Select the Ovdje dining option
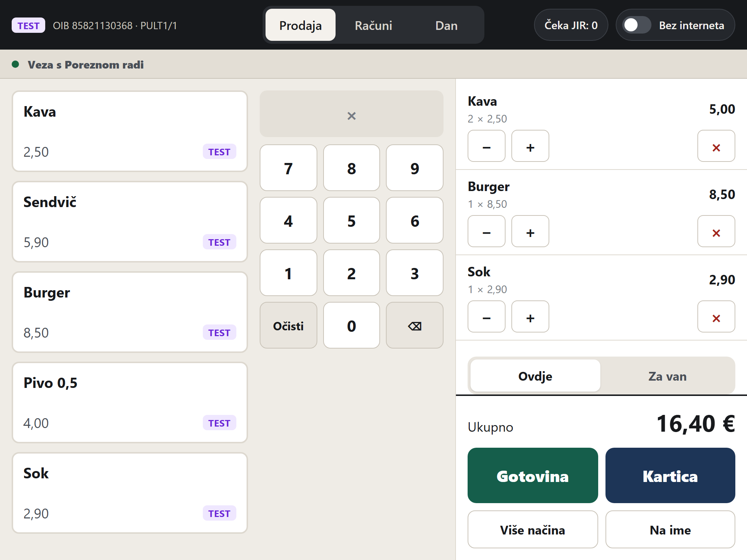The image size is (747, 560). click(535, 376)
